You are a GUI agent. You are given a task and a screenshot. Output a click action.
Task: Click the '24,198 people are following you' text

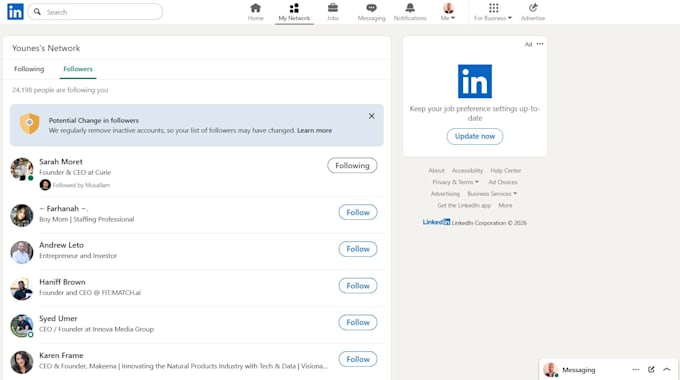pyautogui.click(x=60, y=90)
